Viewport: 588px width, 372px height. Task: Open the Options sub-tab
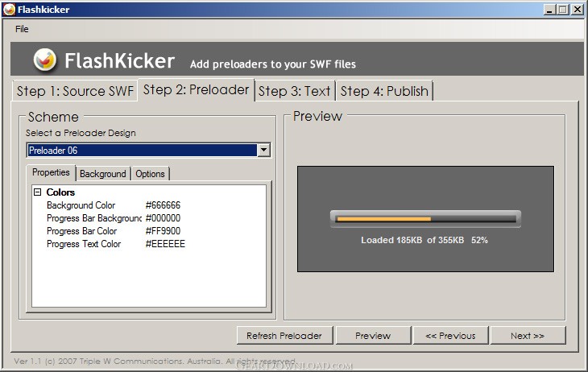(x=150, y=174)
